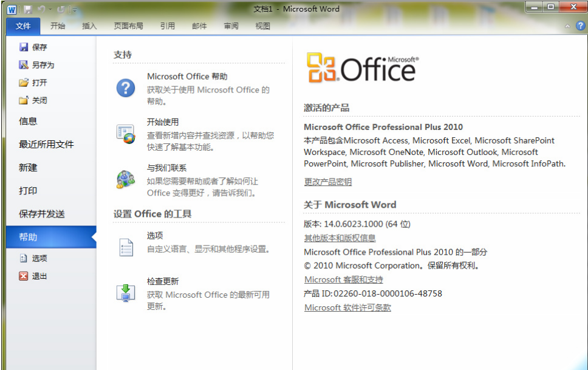
Task: Click 打开 (Open) in the backstage menu
Action: tap(33, 83)
